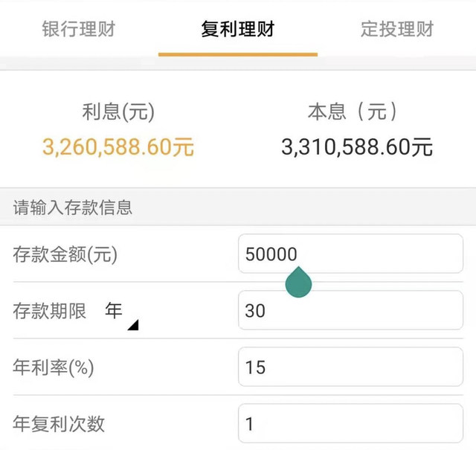Select the 年复利次数 field showing 1
This screenshot has height=450, width=476.
point(350,423)
